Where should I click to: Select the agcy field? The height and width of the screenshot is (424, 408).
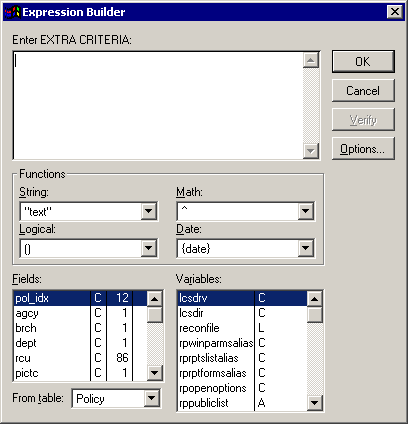(x=80, y=313)
